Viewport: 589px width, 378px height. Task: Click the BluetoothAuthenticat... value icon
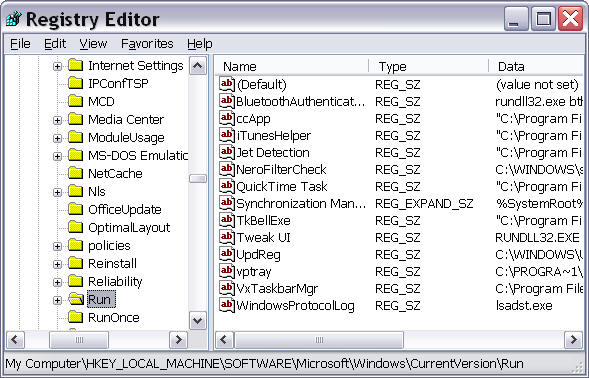(227, 101)
